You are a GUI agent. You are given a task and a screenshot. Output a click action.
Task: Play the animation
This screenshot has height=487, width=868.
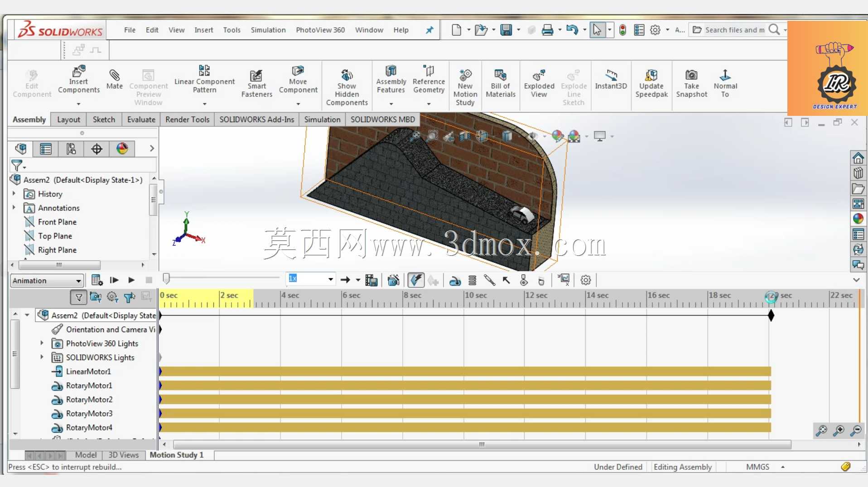coord(131,280)
